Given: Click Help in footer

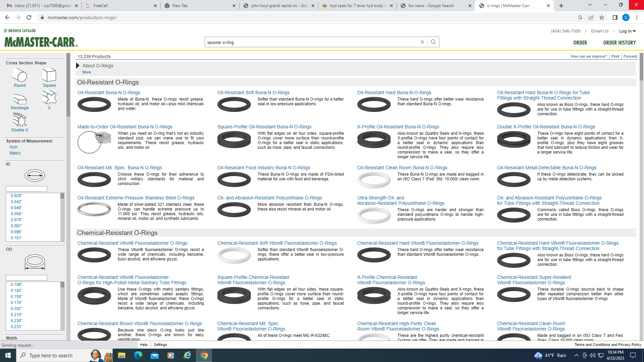Looking at the screenshot, I should pos(144,345).
